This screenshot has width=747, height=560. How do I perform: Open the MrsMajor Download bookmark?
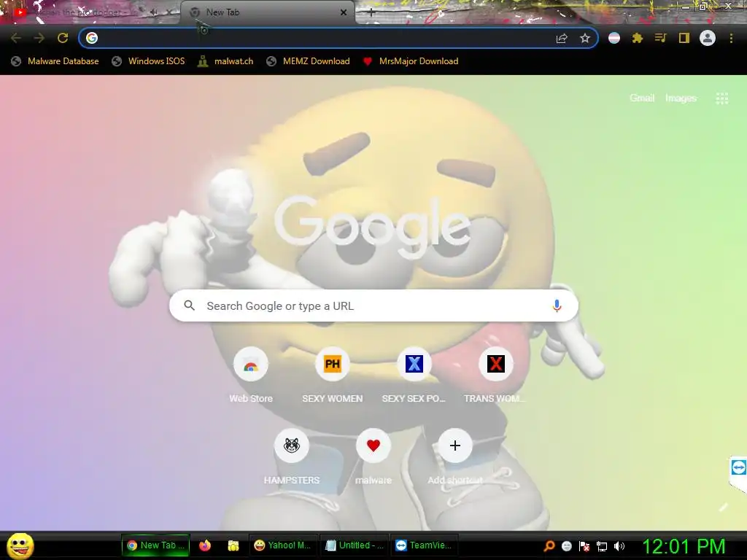click(411, 61)
